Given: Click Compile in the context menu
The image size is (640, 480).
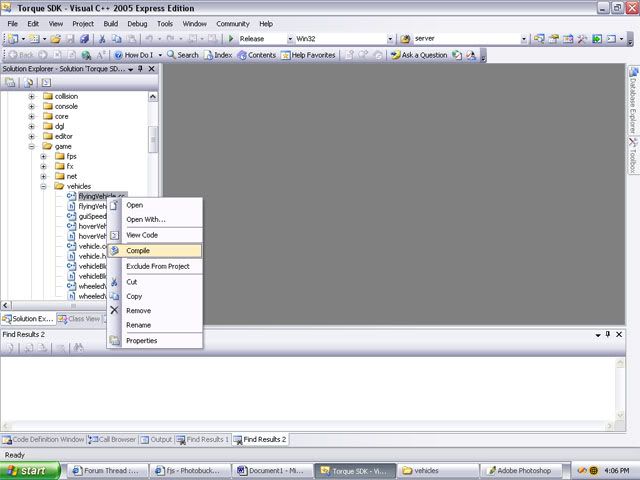Looking at the screenshot, I should coord(139,250).
